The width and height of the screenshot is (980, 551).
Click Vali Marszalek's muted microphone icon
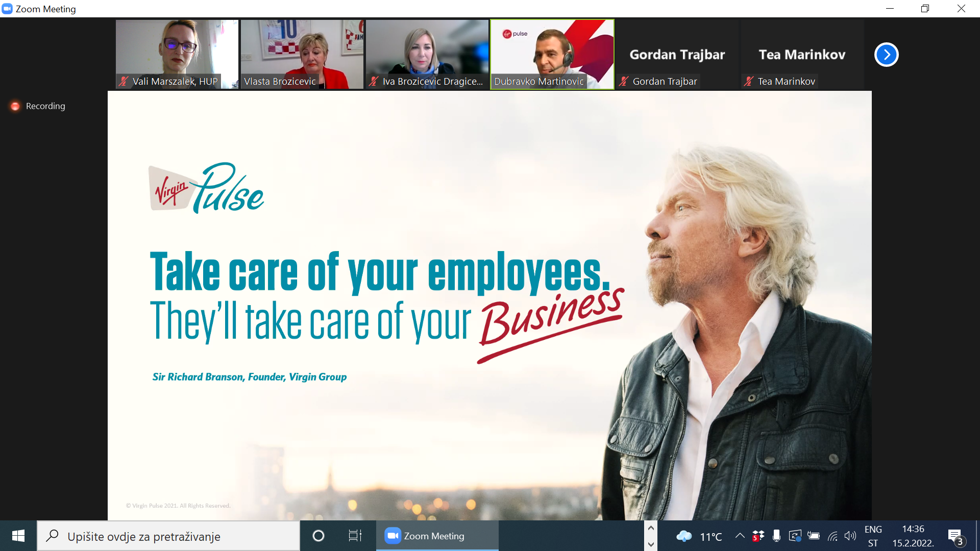[124, 81]
